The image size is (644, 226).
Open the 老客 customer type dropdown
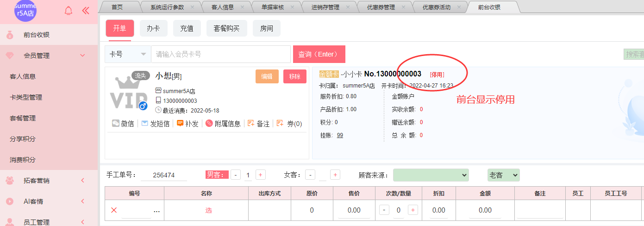click(503, 175)
